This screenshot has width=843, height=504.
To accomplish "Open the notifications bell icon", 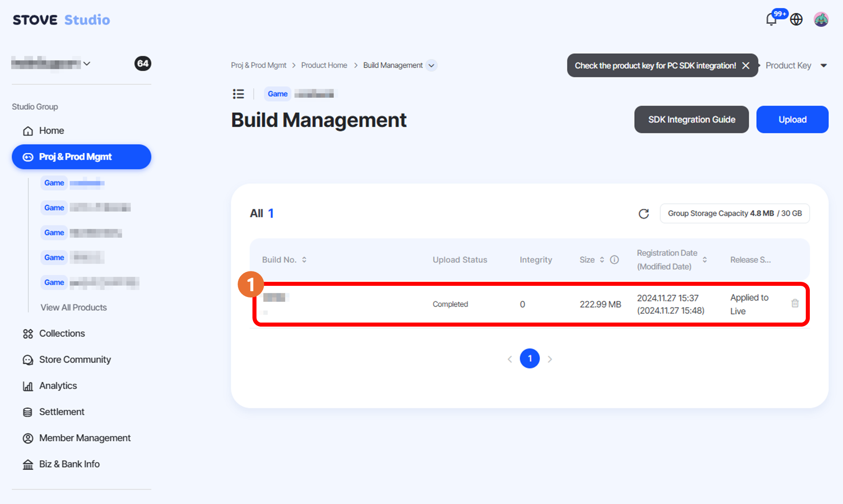I will [772, 19].
